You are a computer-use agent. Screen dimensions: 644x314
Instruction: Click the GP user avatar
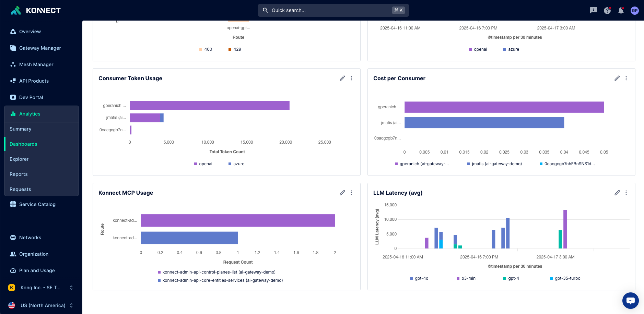[634, 11]
